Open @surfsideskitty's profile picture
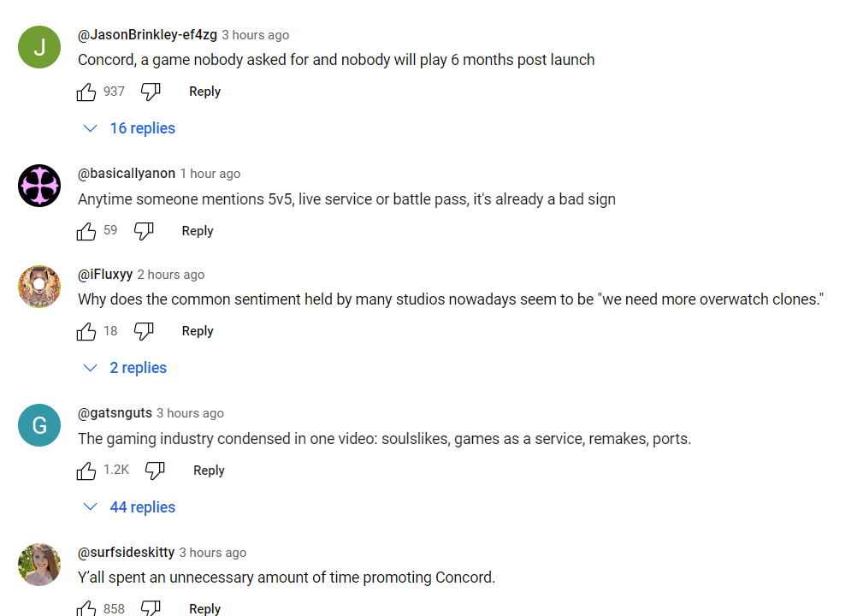This screenshot has height=616, width=863. pos(39,565)
